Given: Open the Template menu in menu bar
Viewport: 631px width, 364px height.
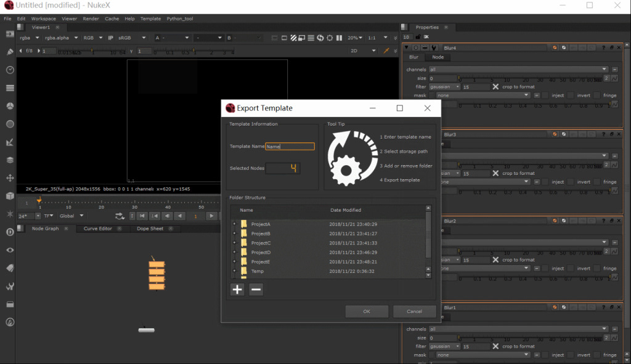Looking at the screenshot, I should click(x=150, y=19).
